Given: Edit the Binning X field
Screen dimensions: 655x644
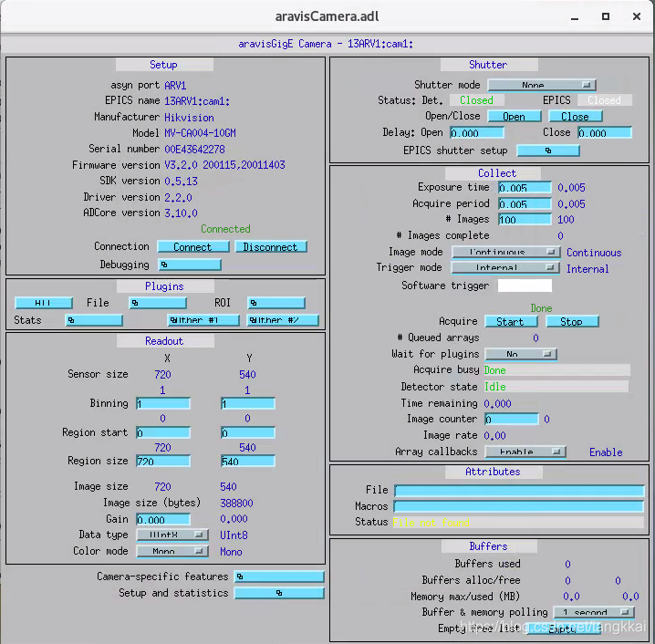Looking at the screenshot, I should (163, 403).
